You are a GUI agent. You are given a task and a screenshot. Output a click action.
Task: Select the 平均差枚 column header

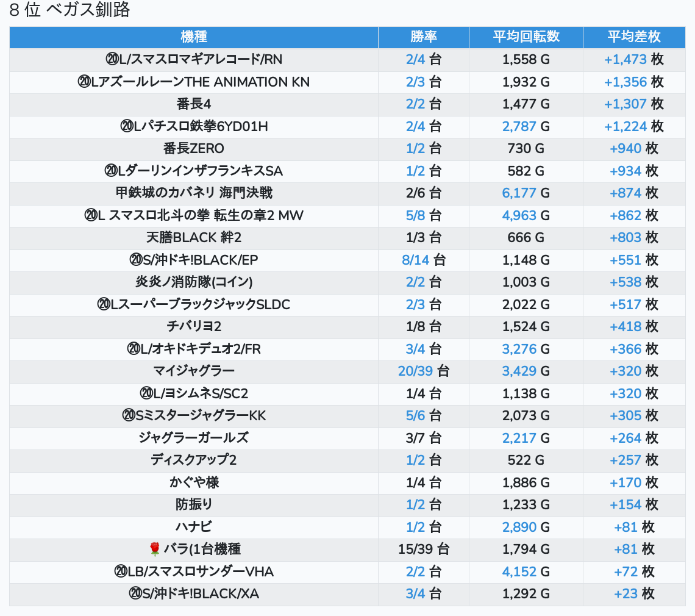click(633, 37)
